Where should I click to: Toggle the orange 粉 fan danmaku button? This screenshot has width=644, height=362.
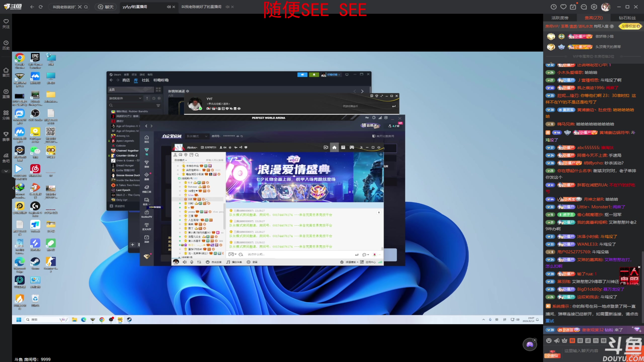pyautogui.click(x=572, y=341)
